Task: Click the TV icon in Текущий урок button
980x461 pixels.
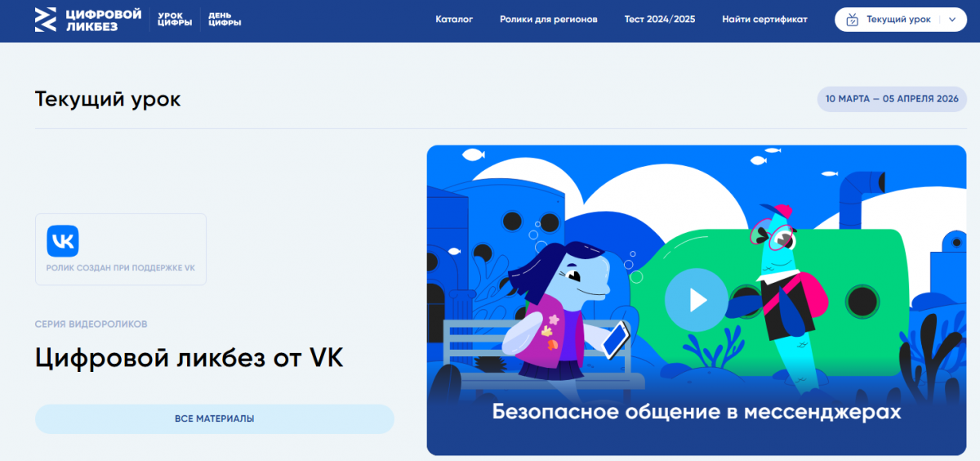Action: pyautogui.click(x=853, y=20)
